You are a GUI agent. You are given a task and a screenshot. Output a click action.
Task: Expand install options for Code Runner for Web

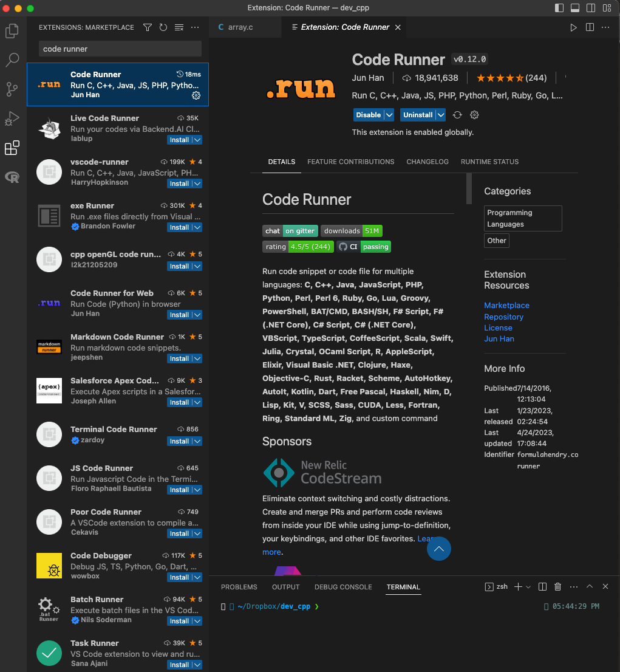coord(197,315)
